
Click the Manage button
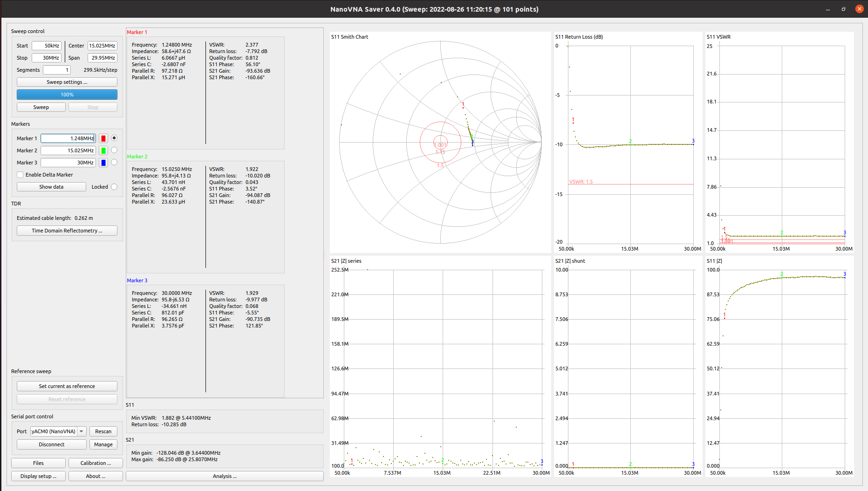coord(103,444)
